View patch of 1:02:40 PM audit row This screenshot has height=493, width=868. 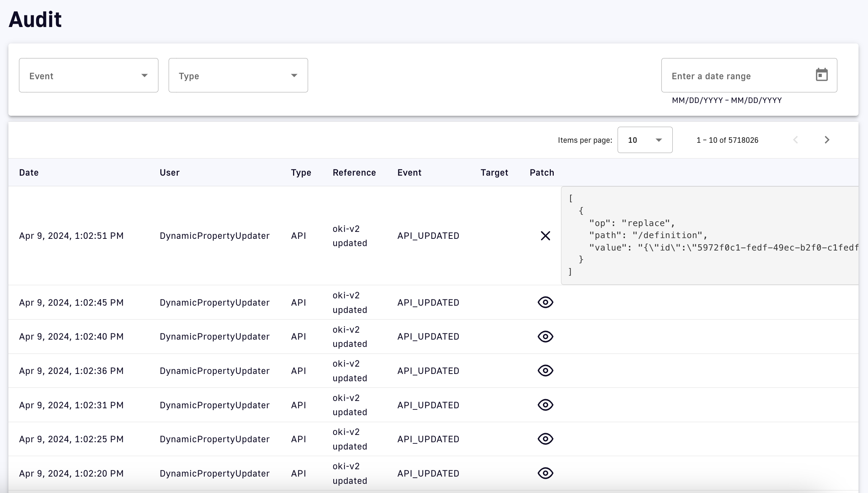click(x=545, y=336)
